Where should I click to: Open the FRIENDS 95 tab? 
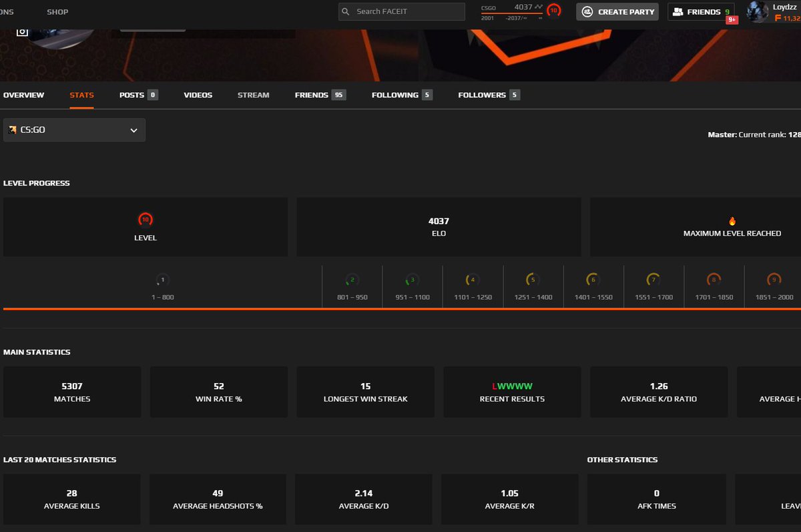point(320,95)
